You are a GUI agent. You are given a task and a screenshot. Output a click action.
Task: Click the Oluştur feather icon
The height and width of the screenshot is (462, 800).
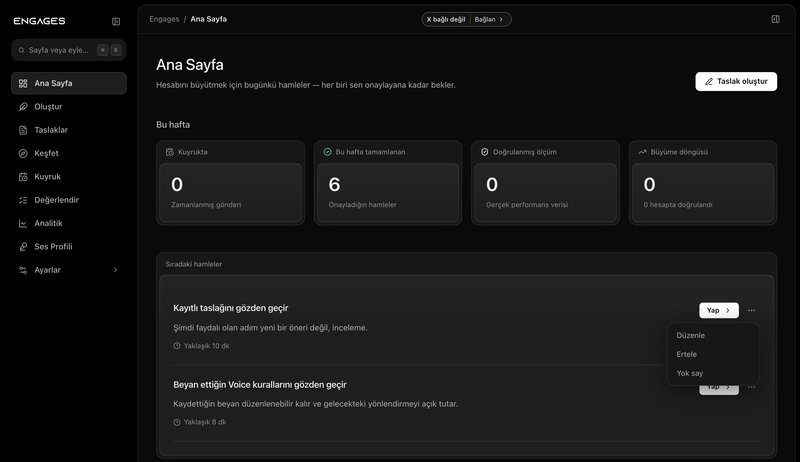tap(23, 107)
